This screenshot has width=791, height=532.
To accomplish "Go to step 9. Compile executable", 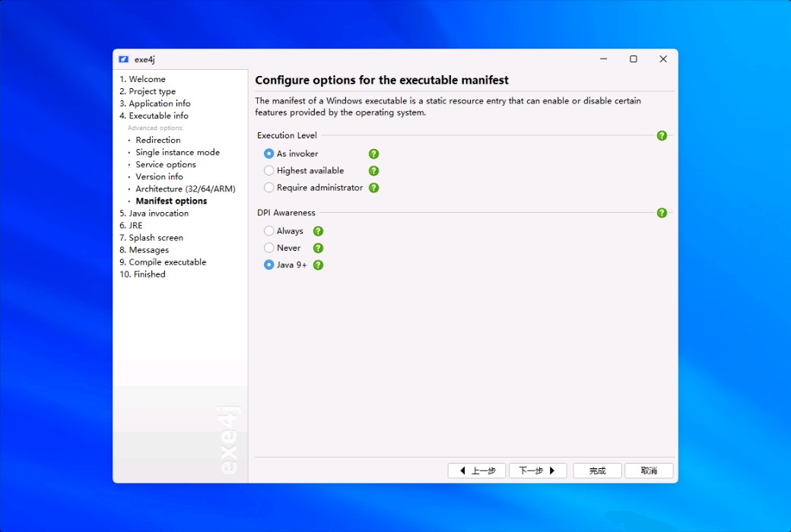I will (163, 262).
